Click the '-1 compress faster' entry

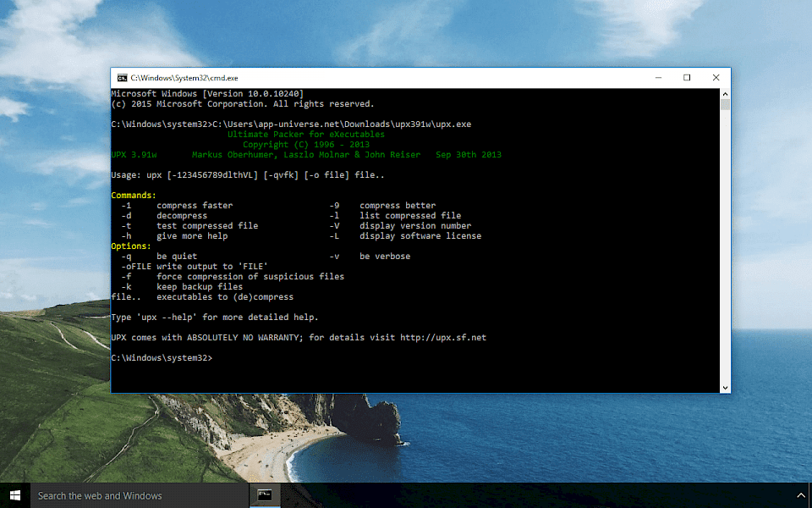[x=177, y=205]
